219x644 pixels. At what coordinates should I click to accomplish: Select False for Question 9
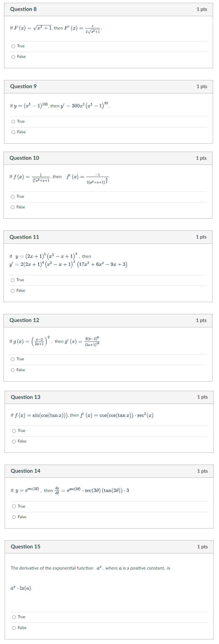13,132
